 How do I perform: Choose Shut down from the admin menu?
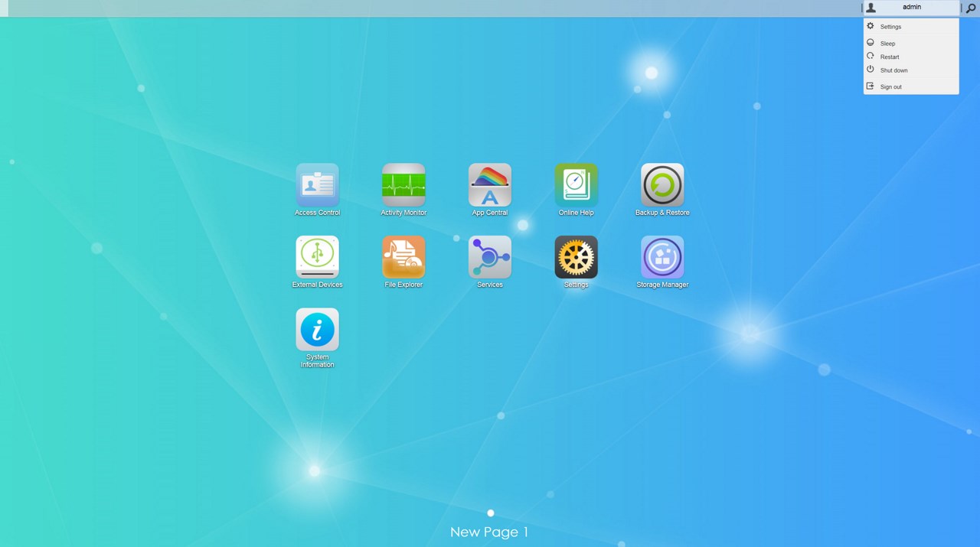tap(911, 70)
